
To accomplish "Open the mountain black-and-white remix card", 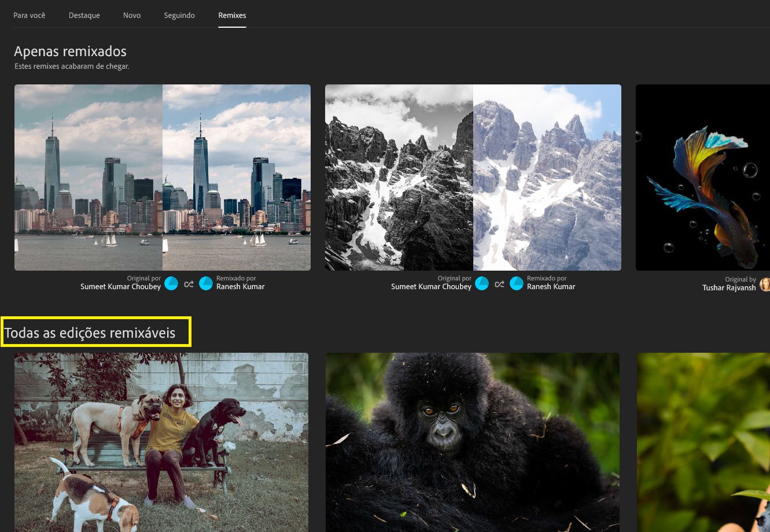I will tap(473, 178).
